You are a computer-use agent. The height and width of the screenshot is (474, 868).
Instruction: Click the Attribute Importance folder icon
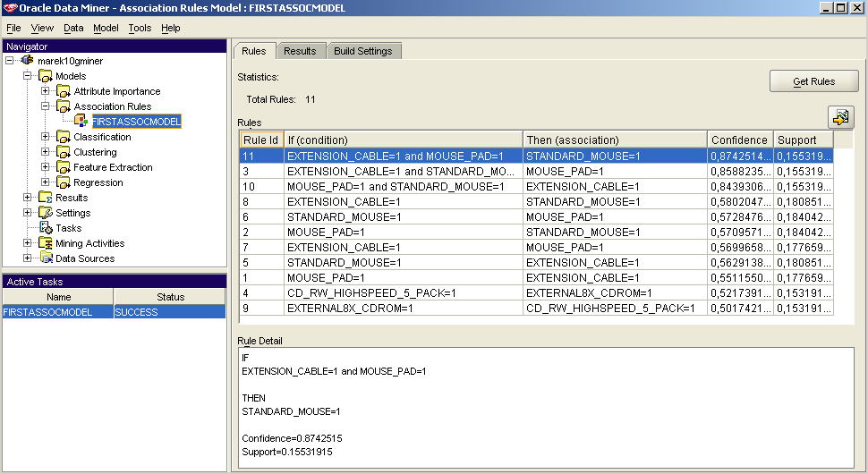[64, 91]
